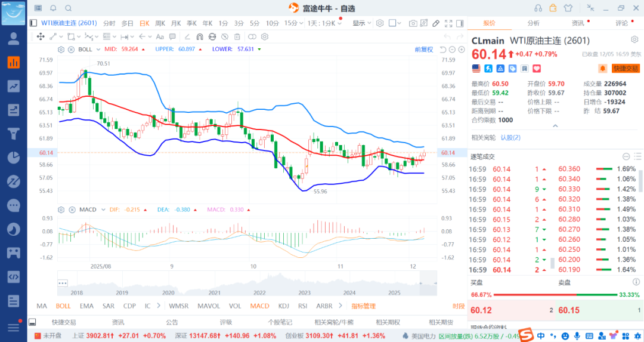Image resolution: width=644 pixels, height=342 pixels.
Task: Open the 认股(2) related warrants link
Action: pos(510,138)
